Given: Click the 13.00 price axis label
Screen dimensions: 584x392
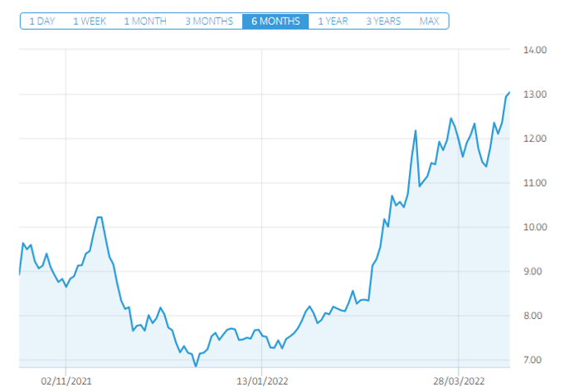Looking at the screenshot, I should [536, 94].
